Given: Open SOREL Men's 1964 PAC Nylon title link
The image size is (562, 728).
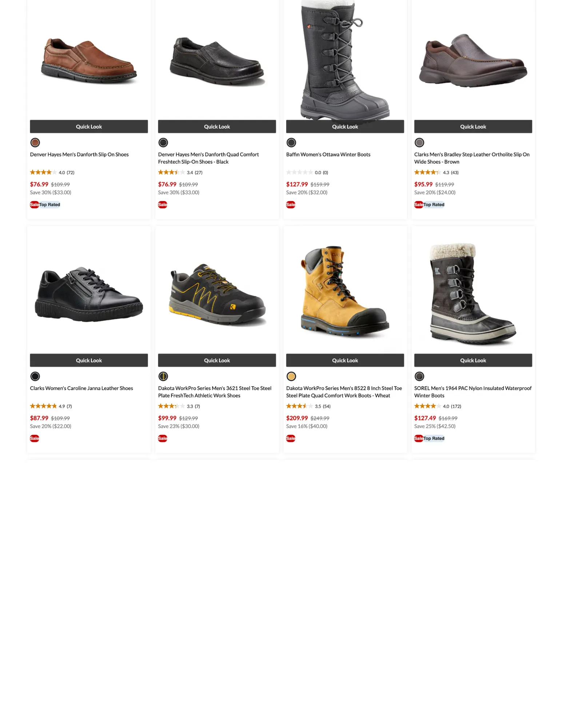Looking at the screenshot, I should [x=473, y=392].
